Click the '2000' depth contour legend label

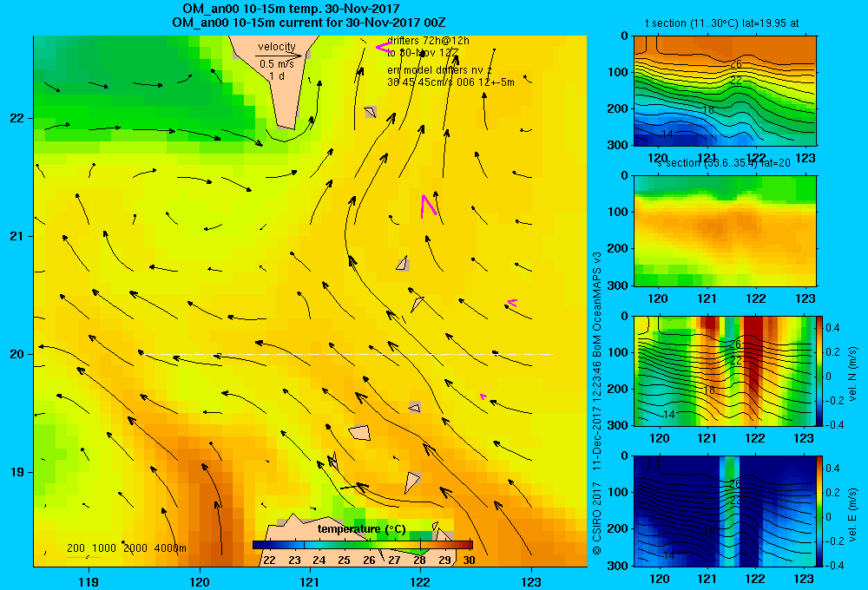135,548
